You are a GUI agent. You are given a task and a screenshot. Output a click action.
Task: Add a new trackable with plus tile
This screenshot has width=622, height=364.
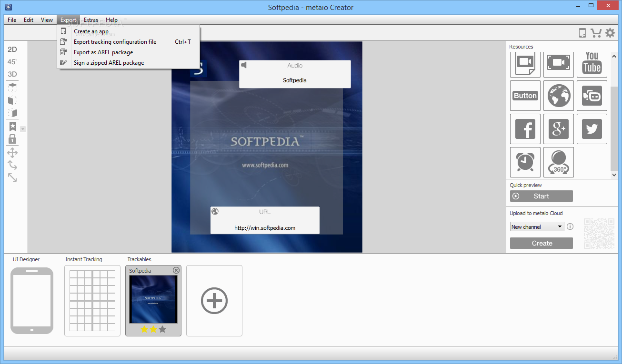(x=214, y=301)
